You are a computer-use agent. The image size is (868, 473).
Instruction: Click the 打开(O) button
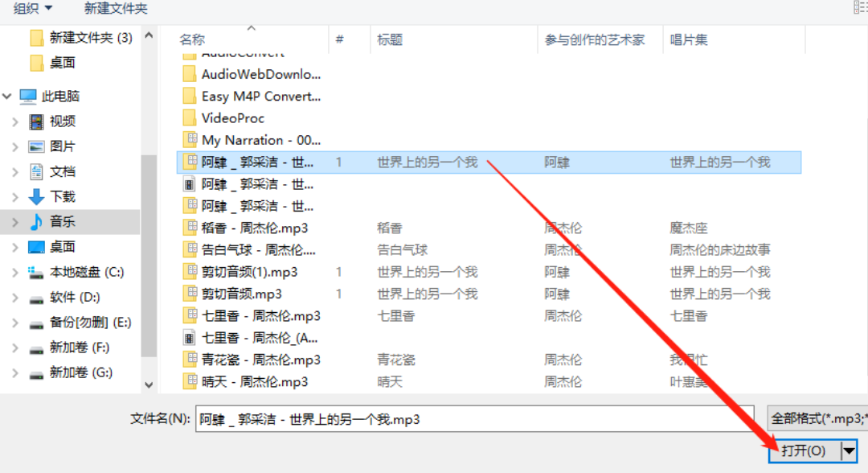(x=805, y=450)
